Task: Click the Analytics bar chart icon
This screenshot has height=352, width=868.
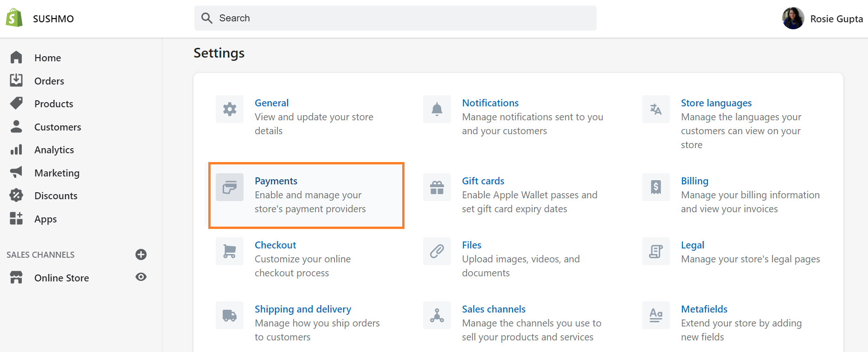Action: coord(16,150)
